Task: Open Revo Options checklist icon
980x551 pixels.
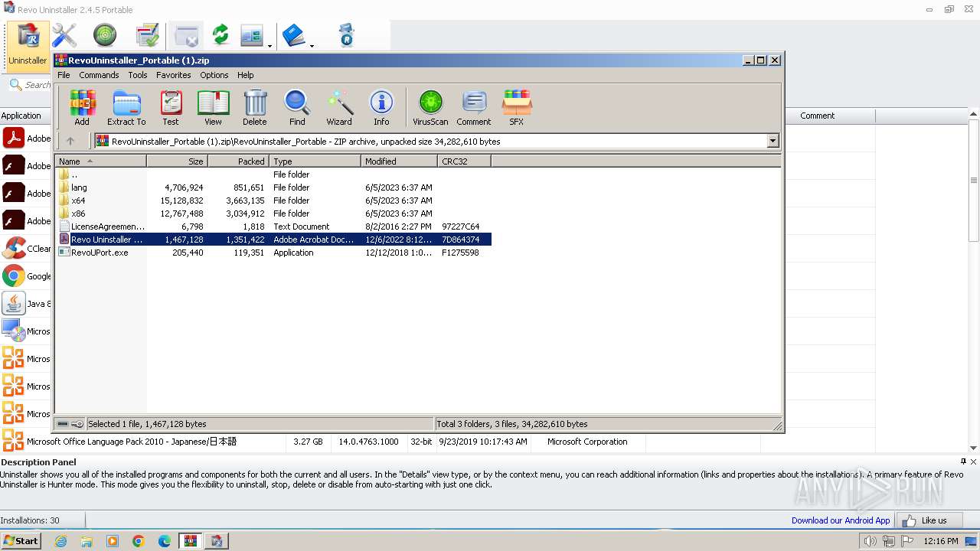Action: coord(147,35)
